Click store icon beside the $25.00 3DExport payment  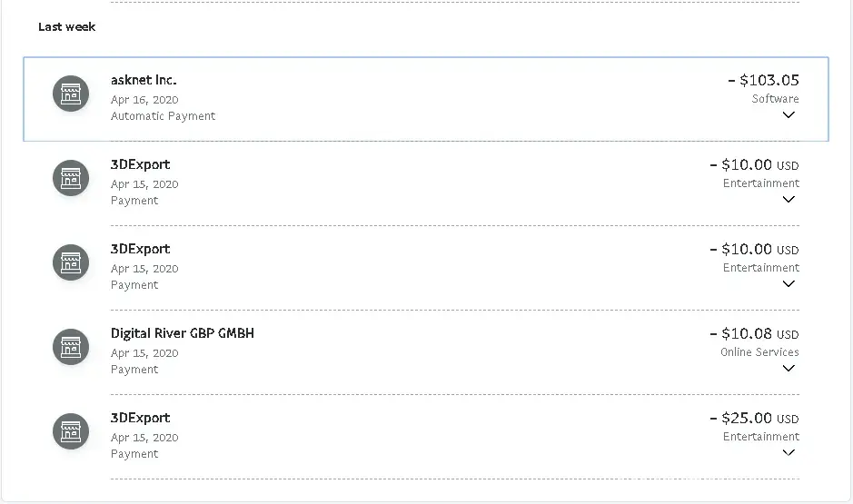(x=71, y=431)
